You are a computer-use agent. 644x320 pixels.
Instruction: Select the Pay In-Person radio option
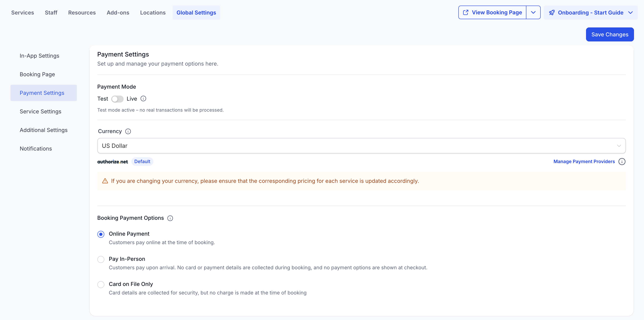click(101, 259)
